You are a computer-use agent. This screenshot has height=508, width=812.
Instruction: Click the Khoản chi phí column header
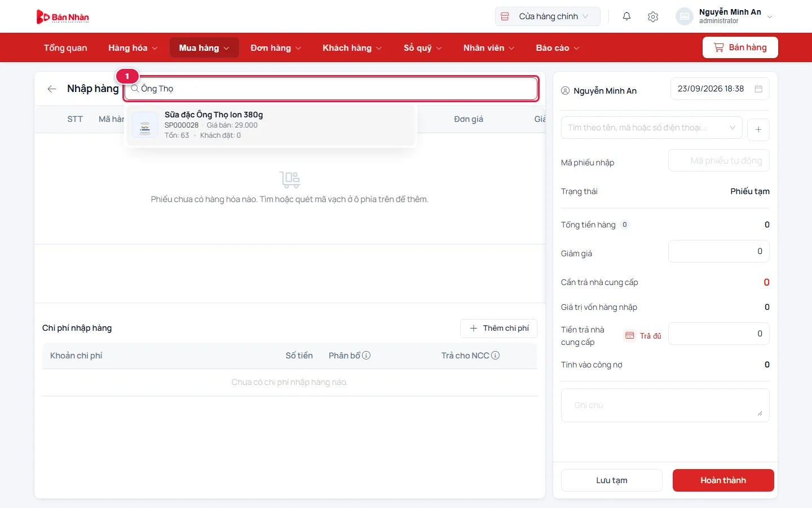click(76, 356)
